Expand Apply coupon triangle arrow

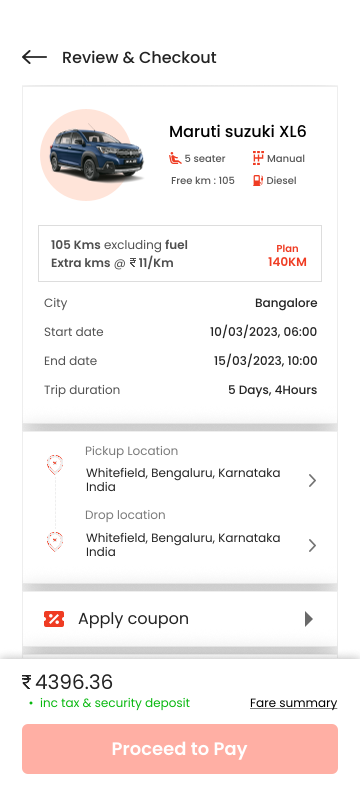click(x=308, y=619)
